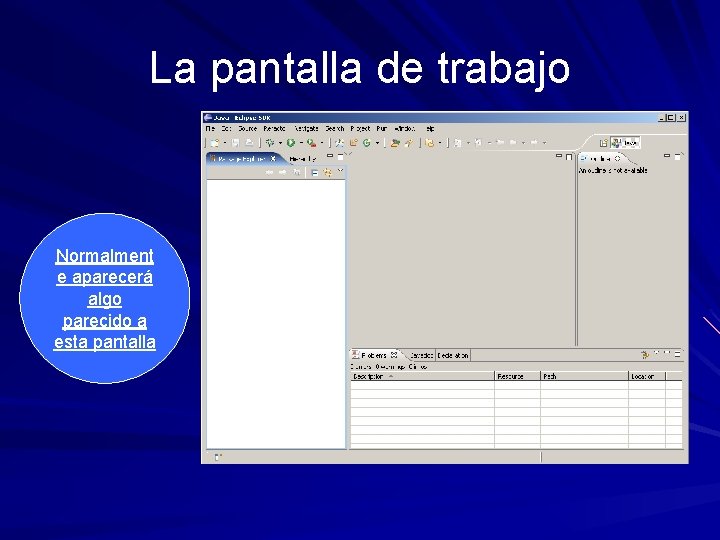Minimize the editor area pane

pyautogui.click(x=559, y=156)
